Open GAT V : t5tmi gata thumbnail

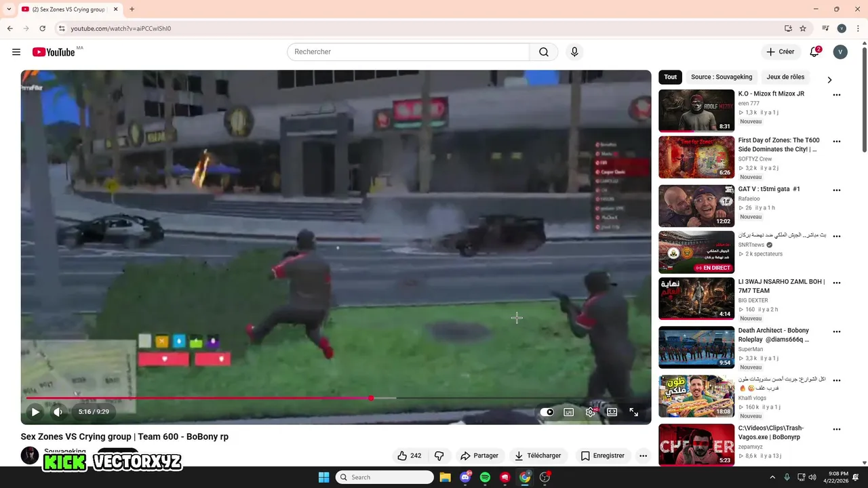tap(696, 206)
